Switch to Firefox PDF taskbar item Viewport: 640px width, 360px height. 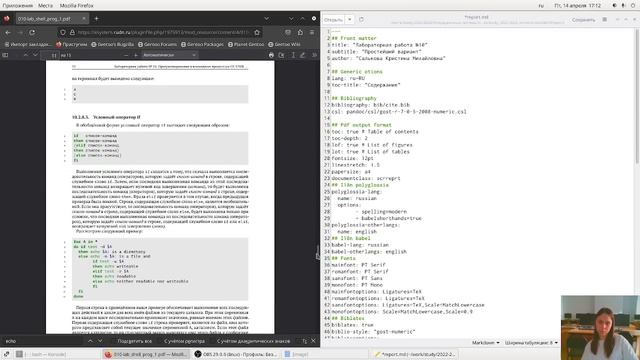coord(147,354)
